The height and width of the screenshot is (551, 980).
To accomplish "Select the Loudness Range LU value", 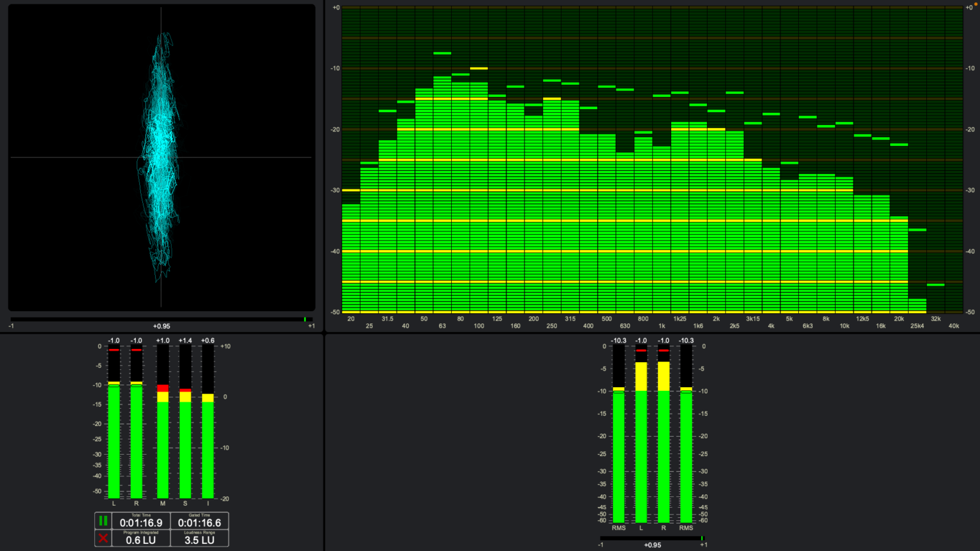I will [x=199, y=540].
